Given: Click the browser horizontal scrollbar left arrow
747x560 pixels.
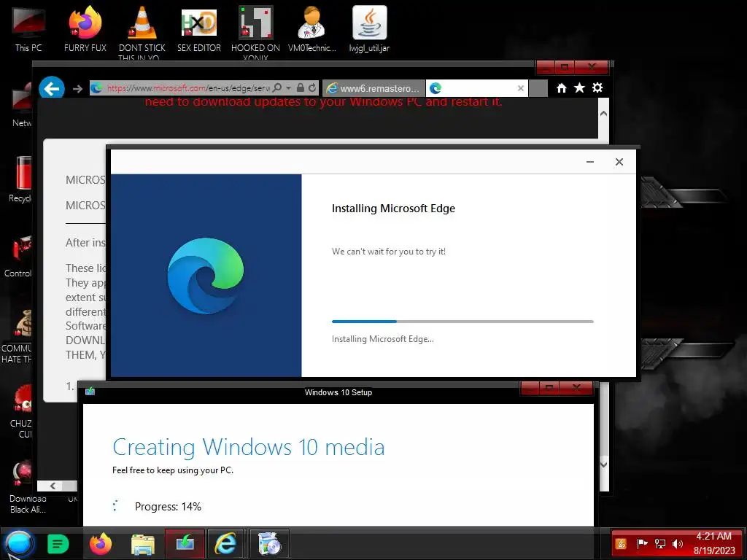Looking at the screenshot, I should pyautogui.click(x=53, y=486).
